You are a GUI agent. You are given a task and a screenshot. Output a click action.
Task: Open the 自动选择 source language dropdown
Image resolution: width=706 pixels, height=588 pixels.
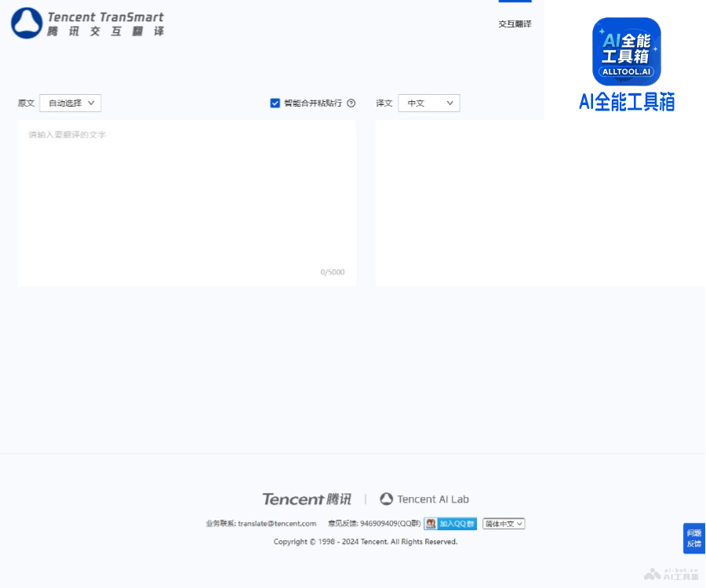click(71, 103)
